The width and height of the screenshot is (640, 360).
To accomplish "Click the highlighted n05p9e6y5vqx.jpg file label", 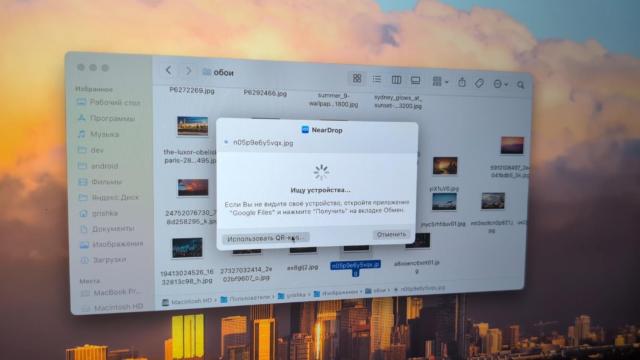I will pos(356,268).
